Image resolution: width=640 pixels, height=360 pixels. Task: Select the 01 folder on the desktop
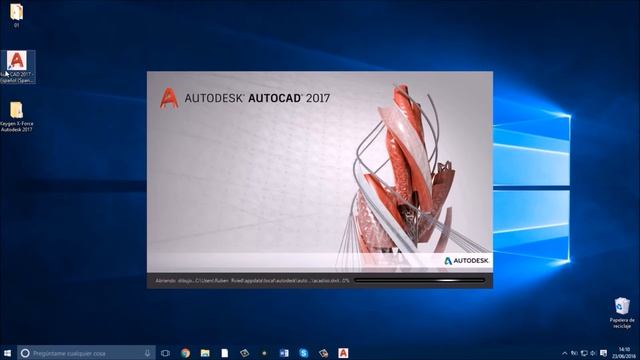pos(16,16)
